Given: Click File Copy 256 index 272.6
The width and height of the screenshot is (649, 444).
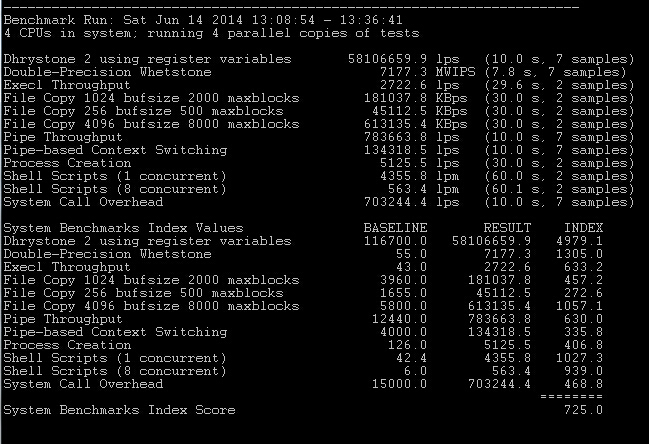Looking at the screenshot, I should 584,293.
